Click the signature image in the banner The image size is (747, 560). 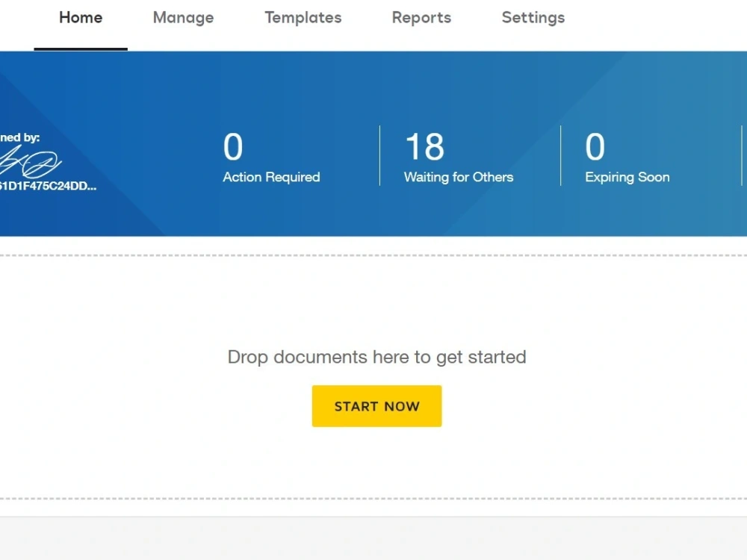(x=30, y=161)
